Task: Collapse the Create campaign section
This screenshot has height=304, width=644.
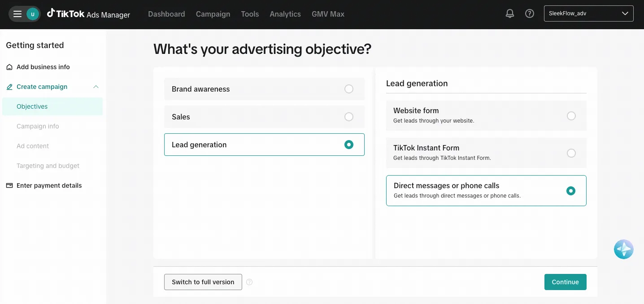Action: [96, 86]
